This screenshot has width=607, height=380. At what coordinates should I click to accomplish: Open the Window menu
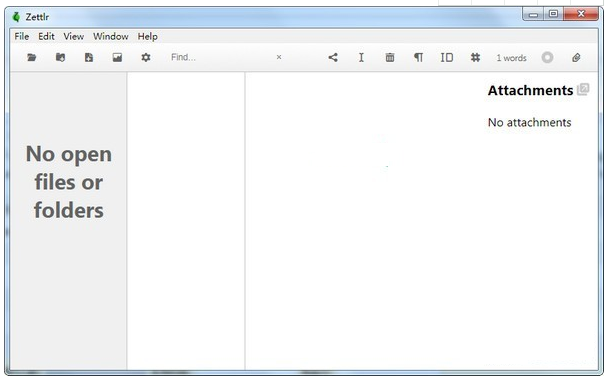111,36
